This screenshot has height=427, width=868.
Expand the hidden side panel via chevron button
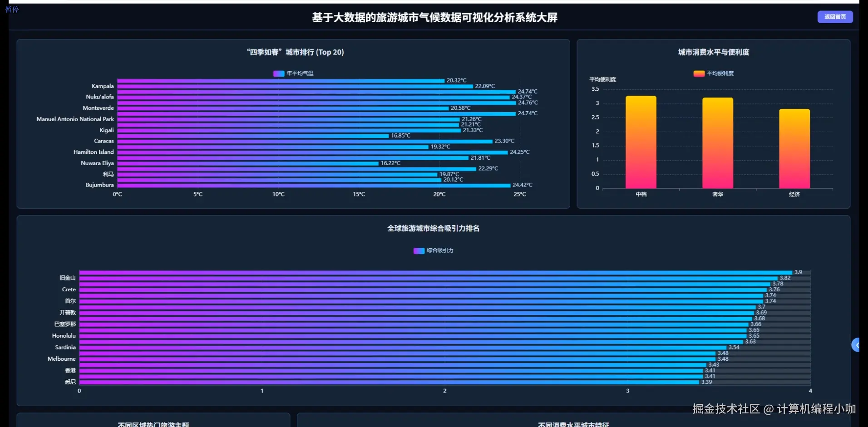pyautogui.click(x=857, y=345)
